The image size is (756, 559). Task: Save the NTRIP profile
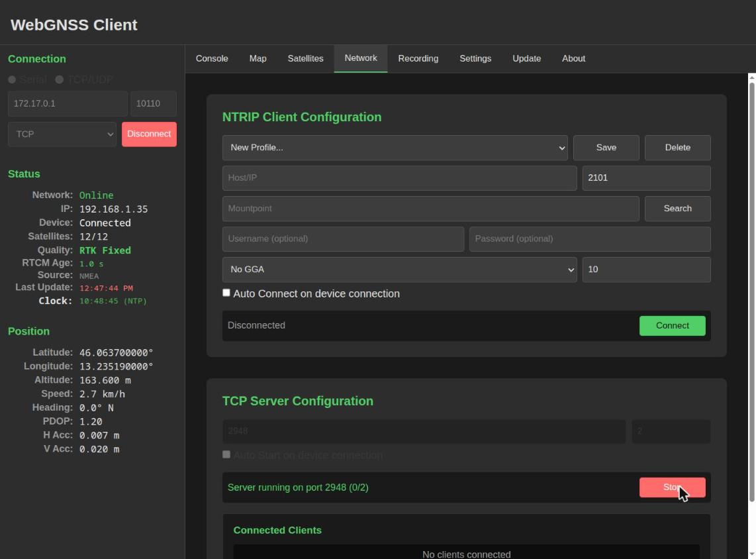(x=606, y=148)
